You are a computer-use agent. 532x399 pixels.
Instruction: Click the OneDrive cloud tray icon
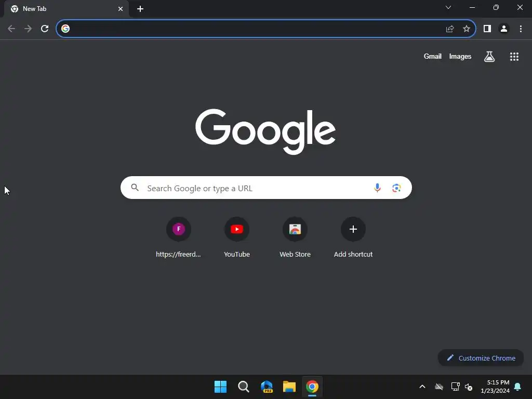(439, 387)
